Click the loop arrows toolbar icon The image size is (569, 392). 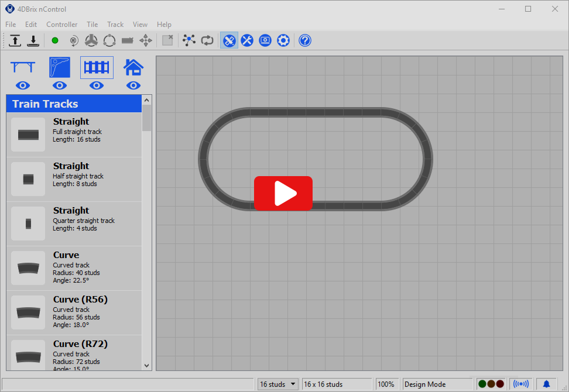(x=207, y=40)
